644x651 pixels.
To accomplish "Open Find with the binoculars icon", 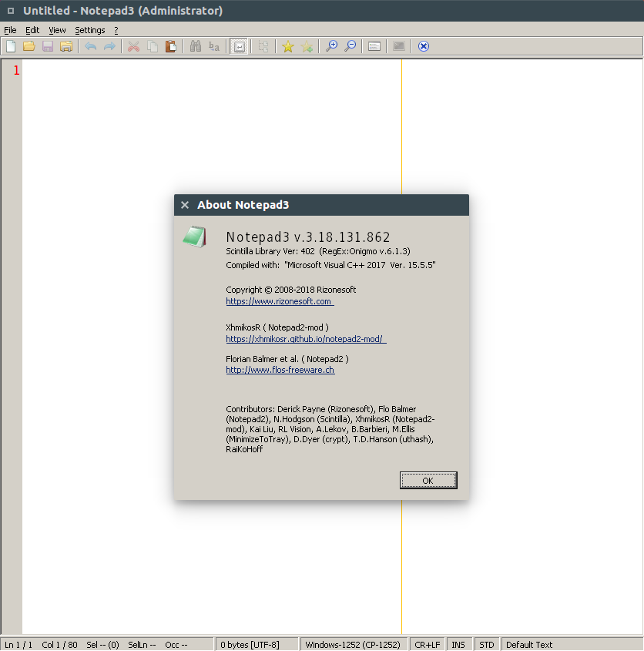I will (x=196, y=46).
